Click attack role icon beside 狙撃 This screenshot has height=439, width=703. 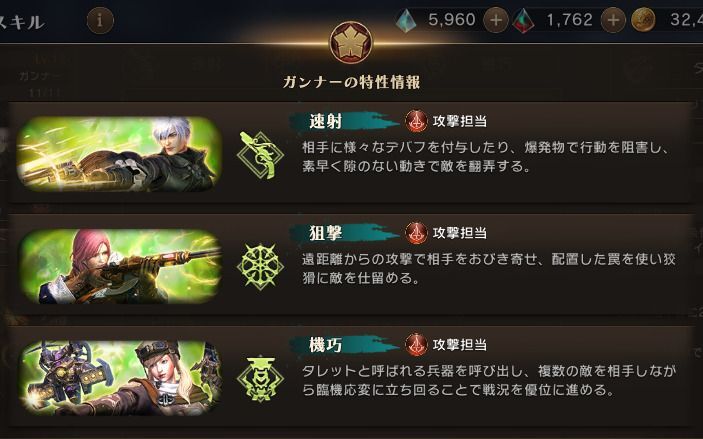(417, 233)
